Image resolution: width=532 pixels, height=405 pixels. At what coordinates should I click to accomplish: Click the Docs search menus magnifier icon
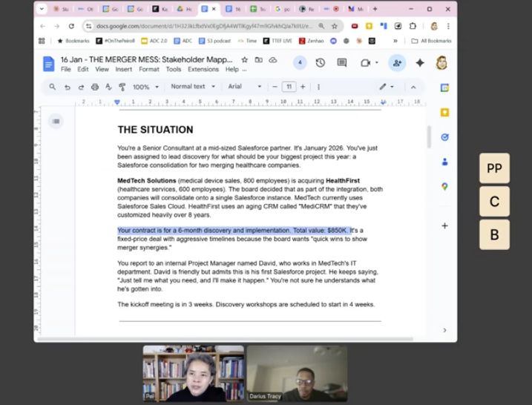pyautogui.click(x=52, y=87)
